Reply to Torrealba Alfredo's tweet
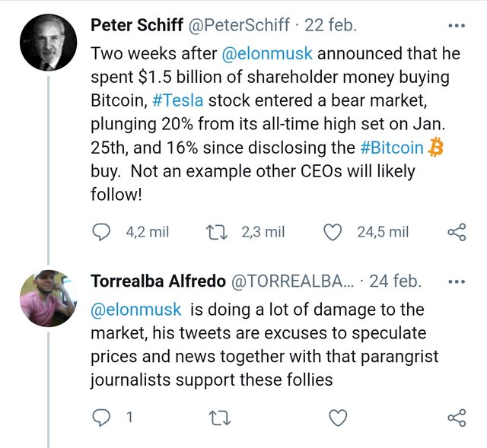The height and width of the screenshot is (448, 487). 101,418
